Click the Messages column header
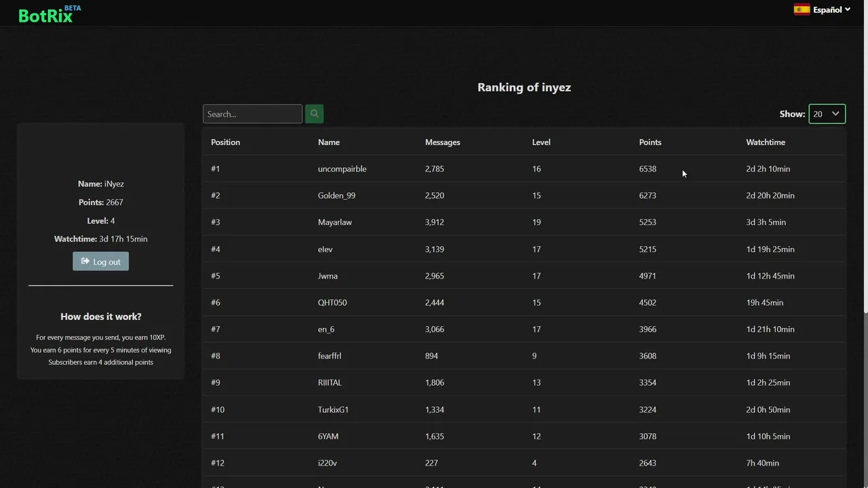868x488 pixels. pos(442,142)
